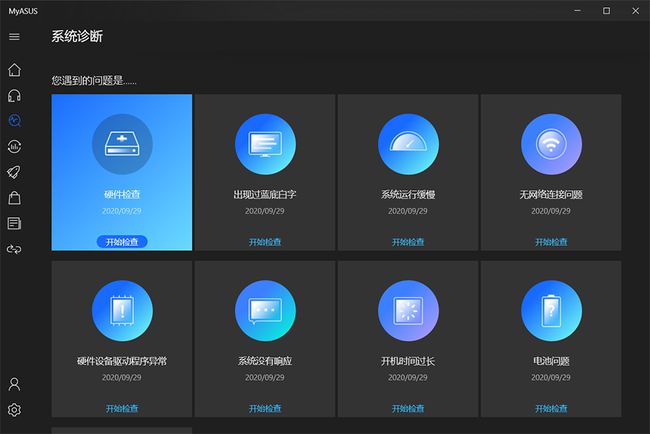Image resolution: width=650 pixels, height=434 pixels.
Task: Click the date under 电池问题
Action: tap(551, 378)
